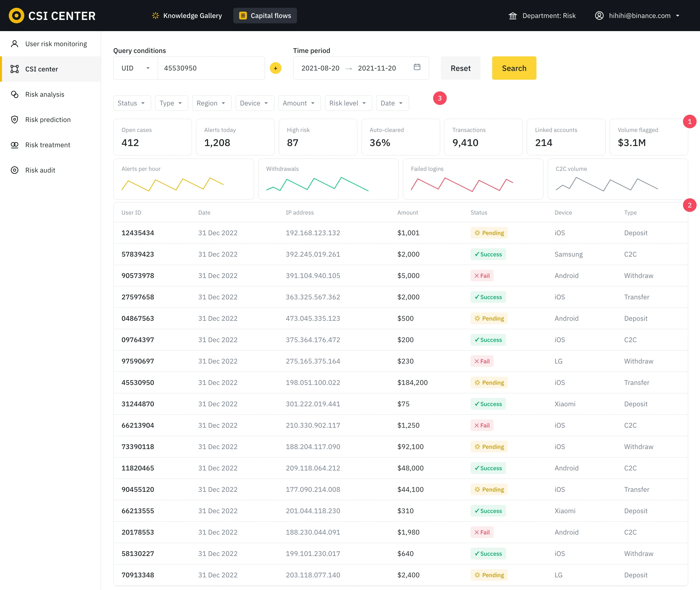Click the Reset button
The width and height of the screenshot is (700, 590).
[x=460, y=68]
